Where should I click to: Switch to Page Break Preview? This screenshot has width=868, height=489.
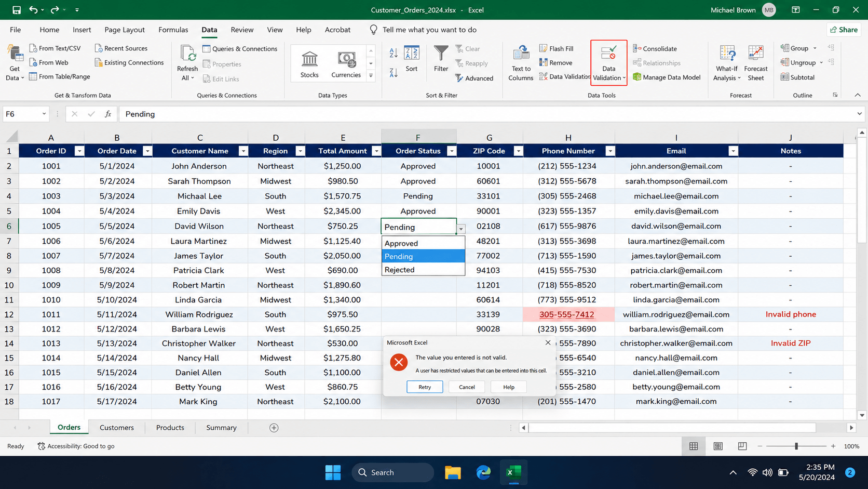(x=742, y=446)
